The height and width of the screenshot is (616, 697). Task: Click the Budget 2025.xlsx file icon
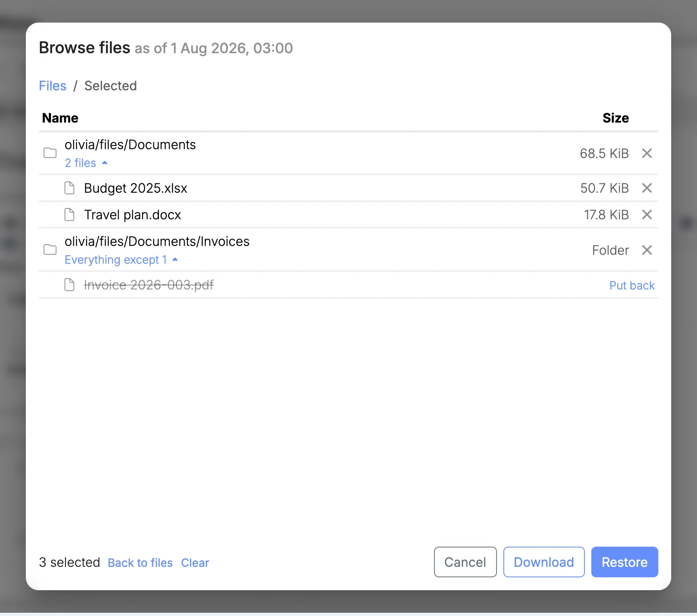(69, 188)
